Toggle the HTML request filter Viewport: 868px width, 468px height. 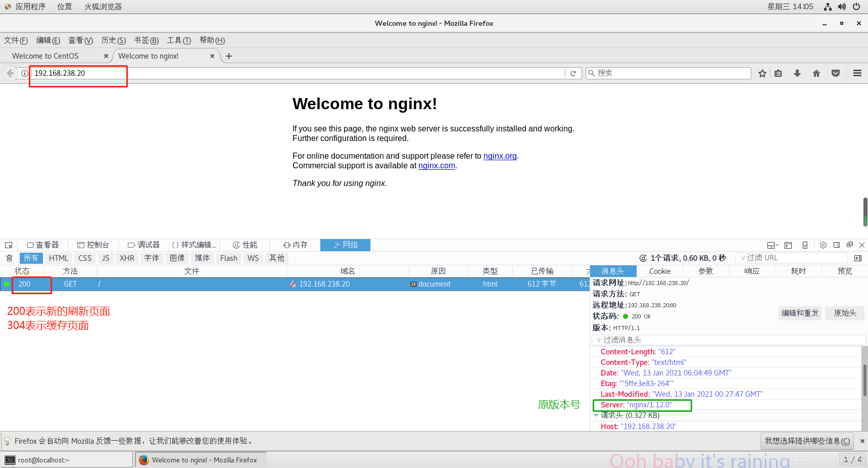pyautogui.click(x=59, y=258)
